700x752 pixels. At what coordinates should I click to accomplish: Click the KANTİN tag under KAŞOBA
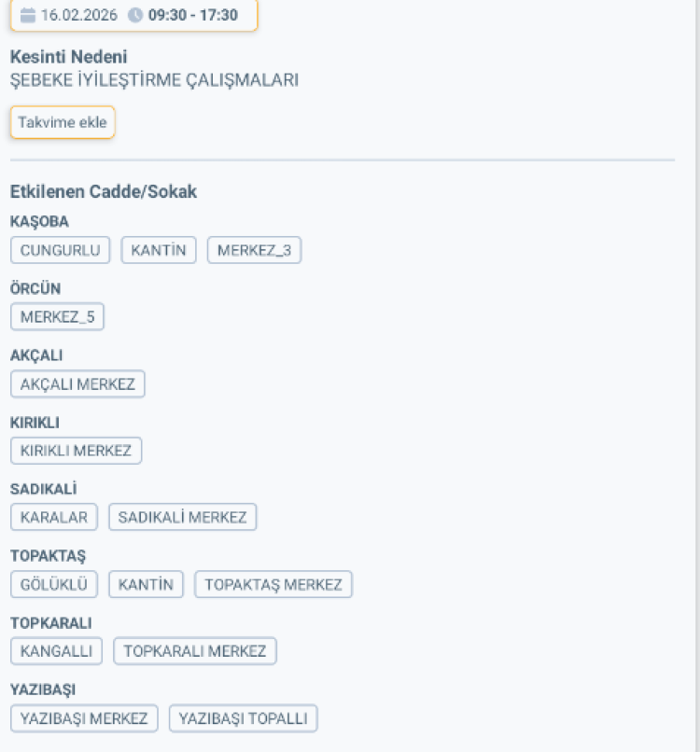point(159,250)
